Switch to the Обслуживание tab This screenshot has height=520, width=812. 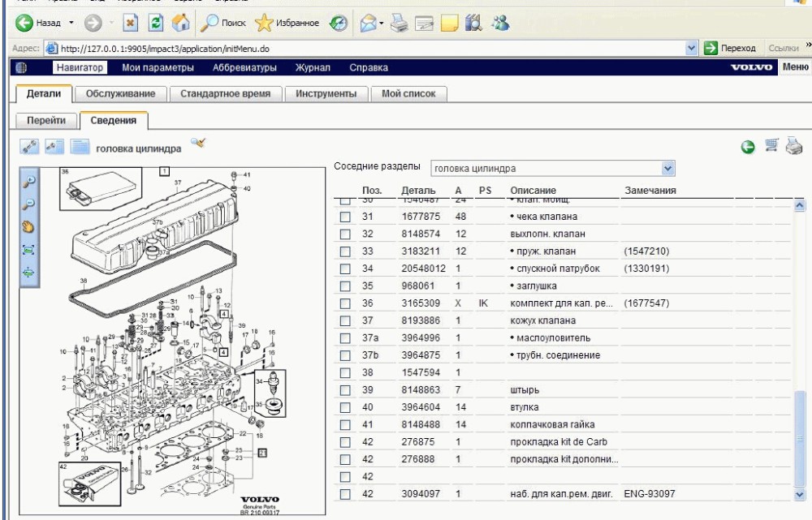121,93
